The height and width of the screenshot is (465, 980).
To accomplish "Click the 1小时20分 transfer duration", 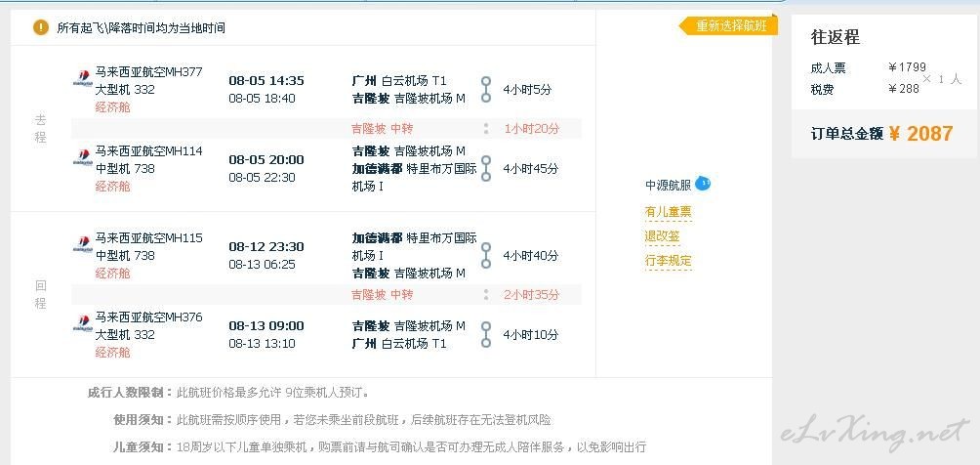I will tap(531, 129).
